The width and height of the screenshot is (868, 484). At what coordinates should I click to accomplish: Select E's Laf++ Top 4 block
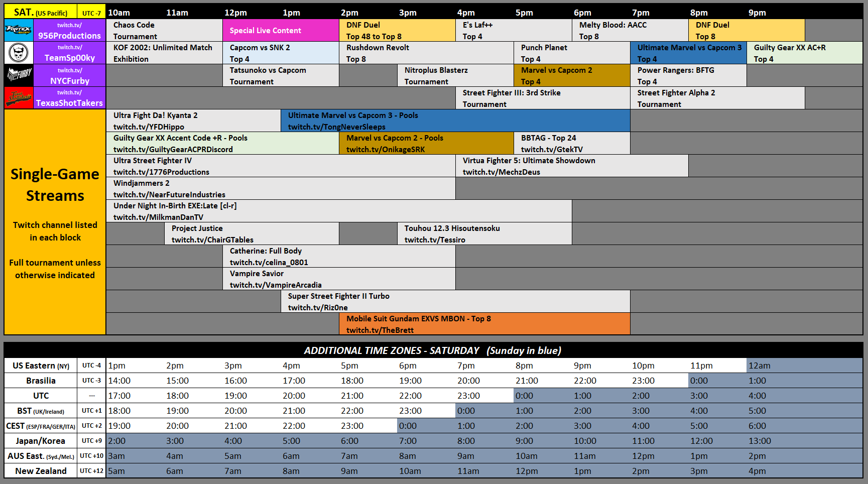click(x=514, y=30)
